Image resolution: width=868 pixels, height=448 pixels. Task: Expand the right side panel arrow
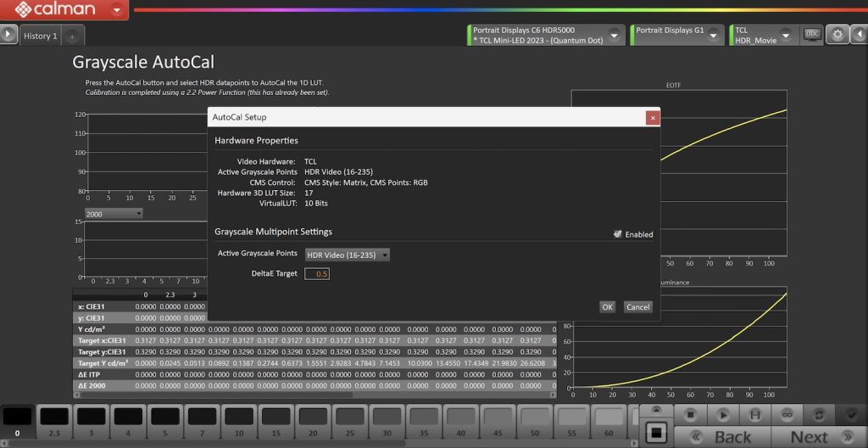(x=860, y=35)
